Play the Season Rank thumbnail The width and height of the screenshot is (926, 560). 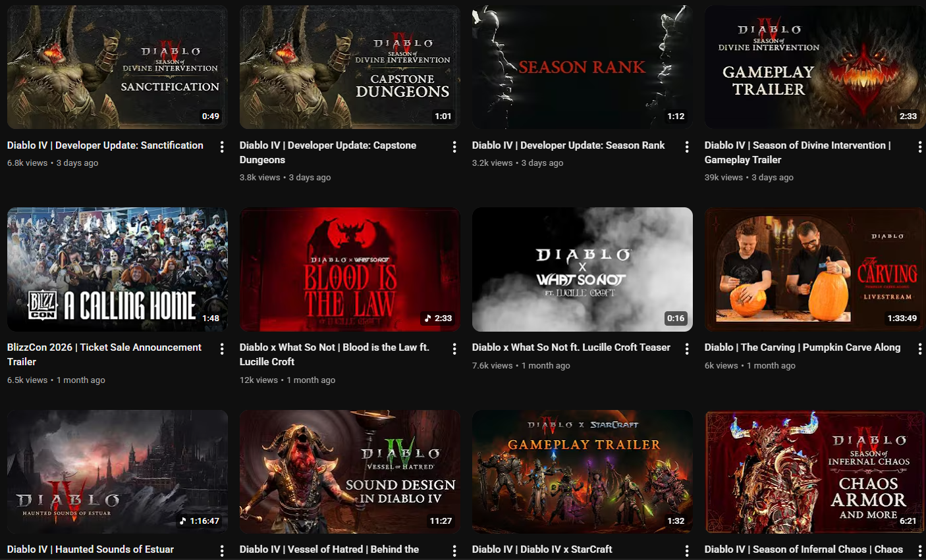(582, 67)
